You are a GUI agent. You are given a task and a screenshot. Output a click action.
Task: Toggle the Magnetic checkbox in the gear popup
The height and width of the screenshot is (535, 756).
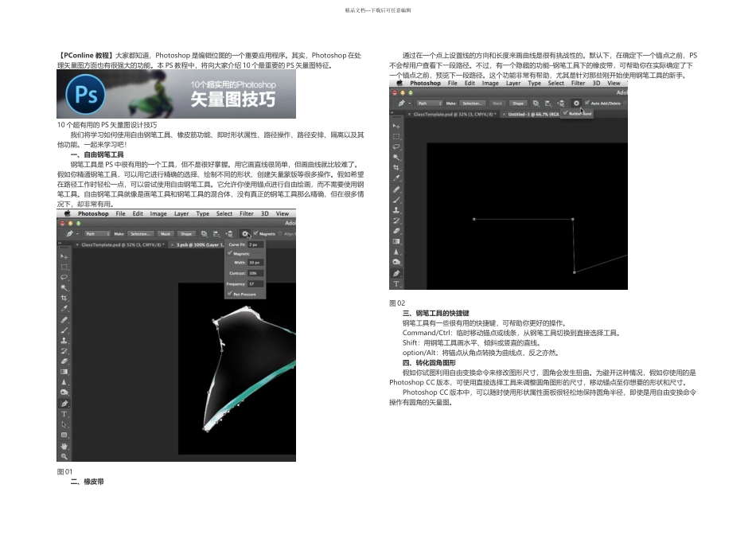(230, 253)
